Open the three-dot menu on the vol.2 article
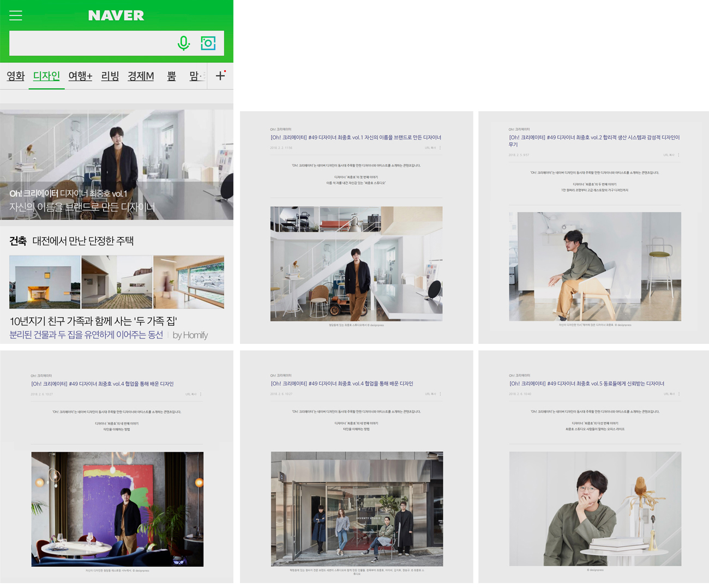The height and width of the screenshot is (588, 709). tap(678, 155)
